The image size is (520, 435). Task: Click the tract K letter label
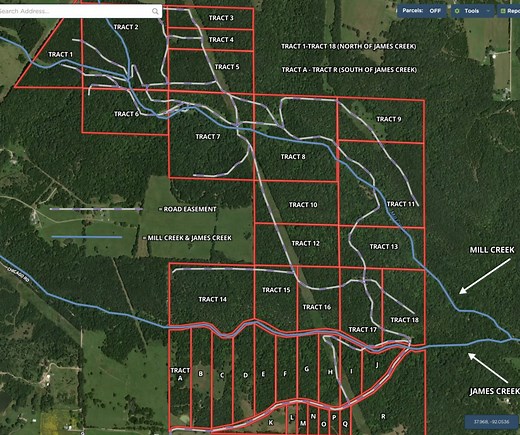(271, 423)
